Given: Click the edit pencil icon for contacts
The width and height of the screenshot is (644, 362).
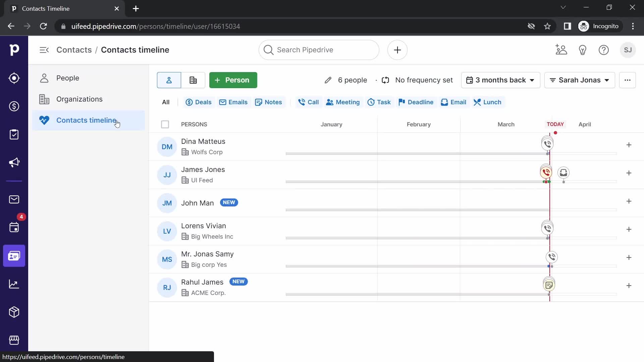Looking at the screenshot, I should tap(328, 79).
